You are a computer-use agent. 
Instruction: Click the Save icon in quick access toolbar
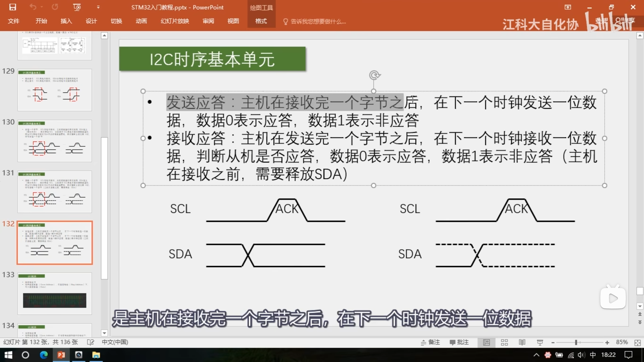pyautogui.click(x=13, y=7)
